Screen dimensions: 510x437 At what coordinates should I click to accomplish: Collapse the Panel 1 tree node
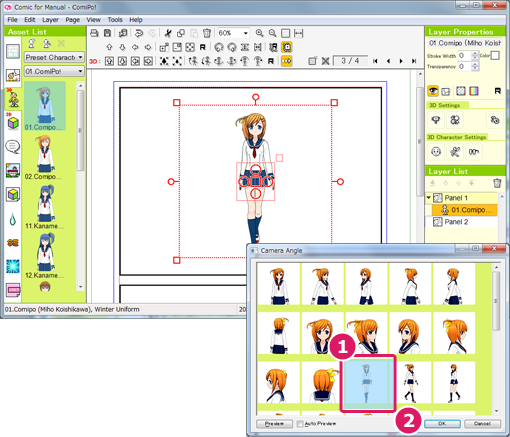429,198
